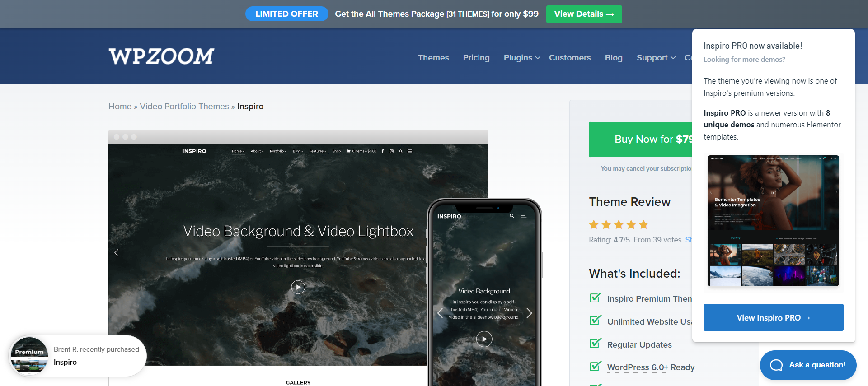868x386 pixels.
Task: Click the Inspiro PRO demo thumbnail
Action: [773, 221]
